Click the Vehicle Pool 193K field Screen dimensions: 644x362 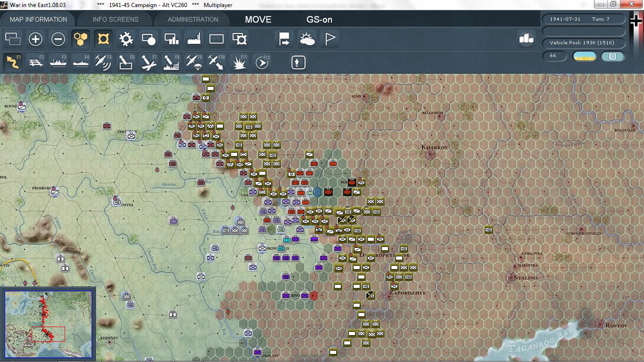point(584,43)
